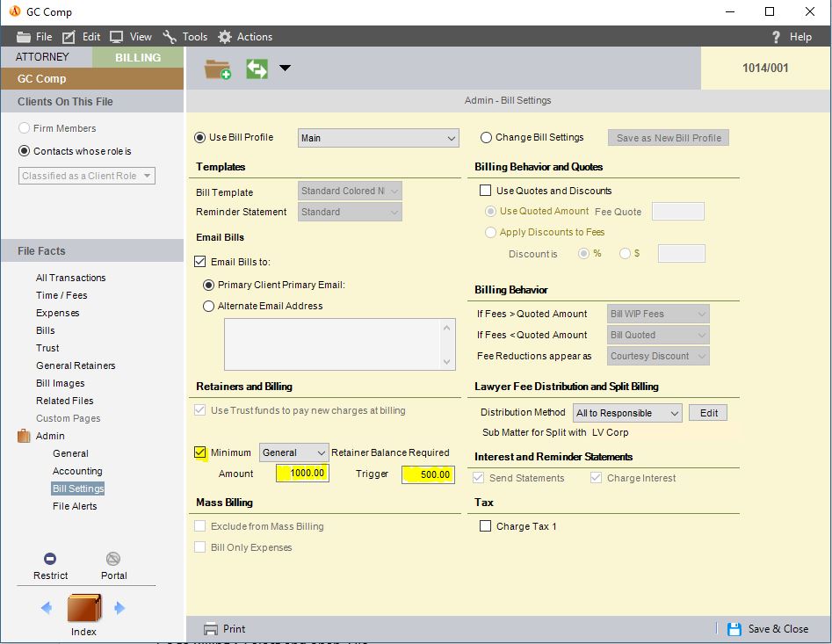Click the View monitor icon
The height and width of the screenshot is (644, 832).
pos(116,37)
